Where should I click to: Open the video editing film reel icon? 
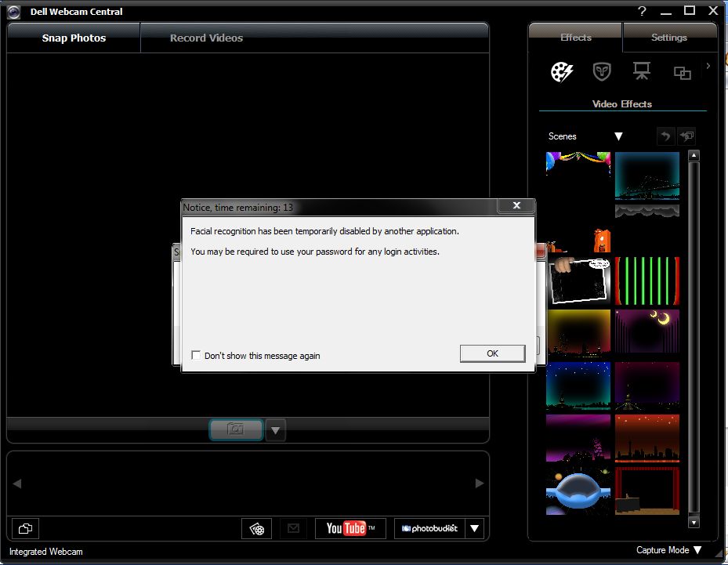(x=257, y=528)
